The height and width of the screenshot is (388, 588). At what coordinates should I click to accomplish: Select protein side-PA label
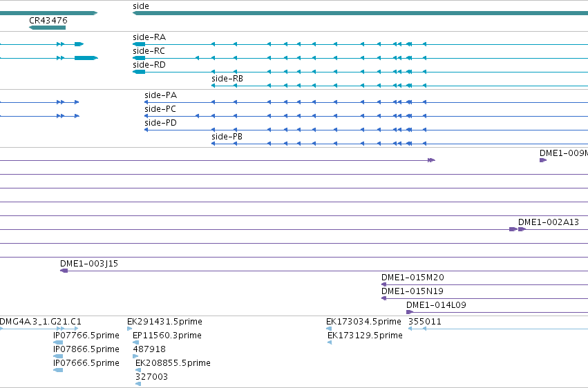[x=160, y=95]
